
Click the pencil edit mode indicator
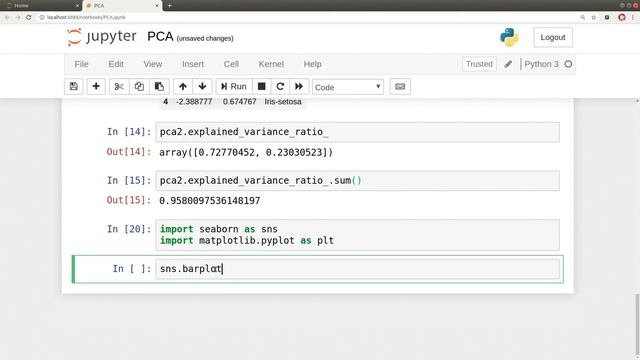pos(508,64)
